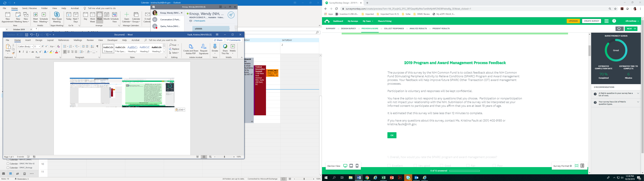This screenshot has width=644, height=181.
Task: Show paragraph marks with the pilcrow button
Action: coord(97,46)
